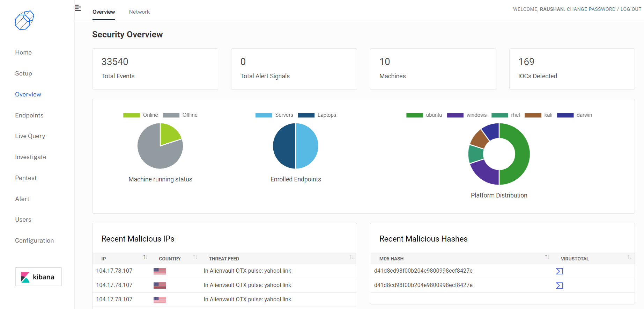
Task: Click the hamburger menu icon to collapse sidebar
Action: click(x=77, y=8)
